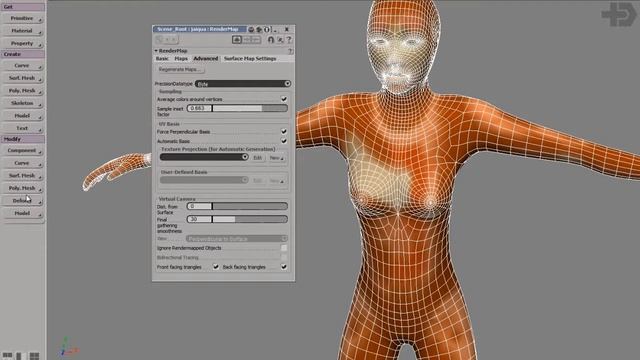Click the Dist. from Surface slider

(250, 207)
